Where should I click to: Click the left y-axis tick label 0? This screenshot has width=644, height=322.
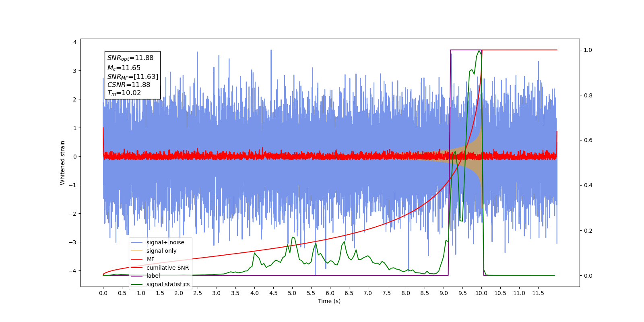coord(75,157)
